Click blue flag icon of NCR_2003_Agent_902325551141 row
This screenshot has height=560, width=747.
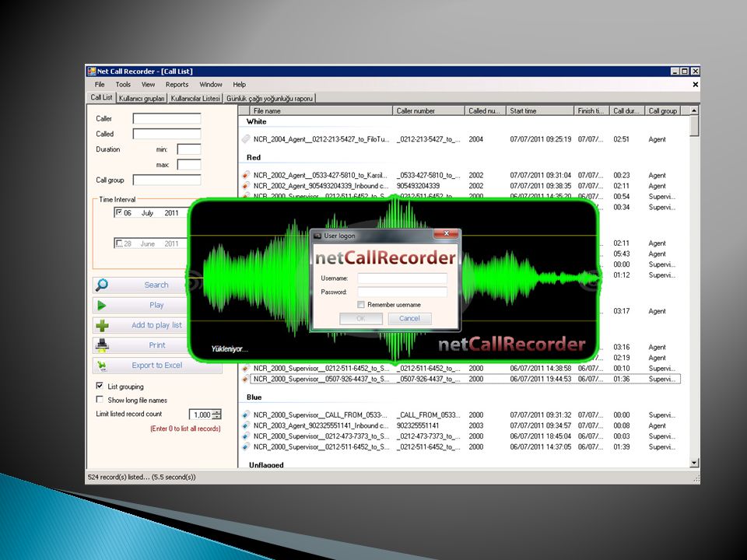(x=246, y=425)
